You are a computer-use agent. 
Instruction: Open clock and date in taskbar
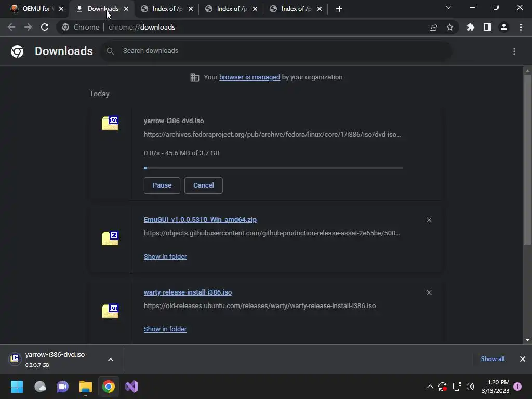coord(495,387)
